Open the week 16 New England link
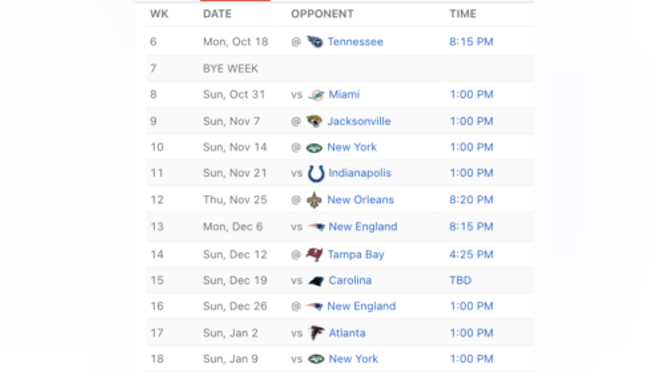 coord(361,306)
